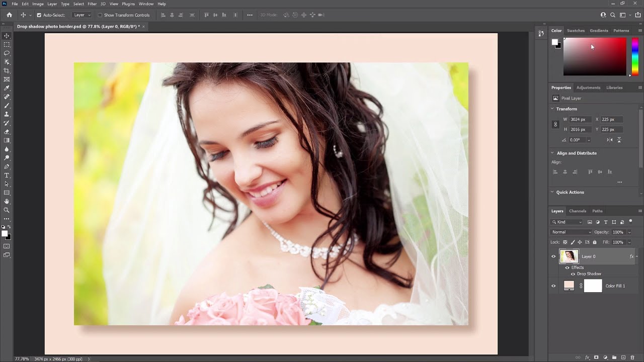Open the Gradients tab
644x362 pixels.
(x=599, y=31)
